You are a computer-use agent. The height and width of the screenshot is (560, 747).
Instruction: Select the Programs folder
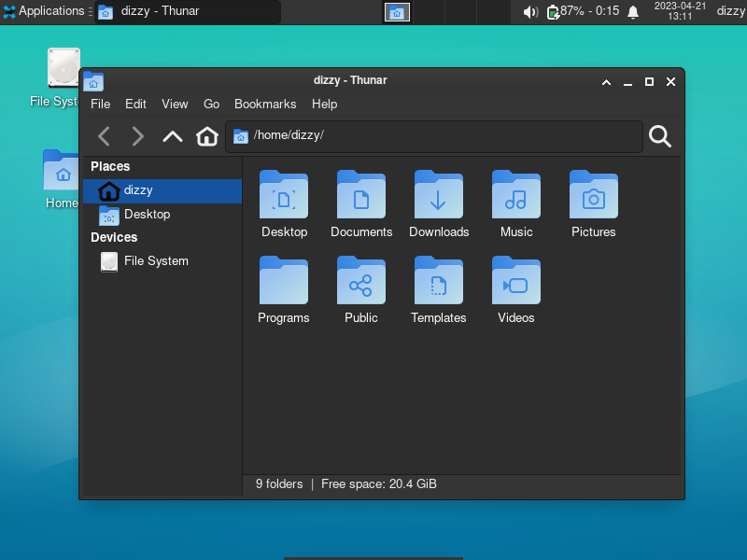pos(284,280)
